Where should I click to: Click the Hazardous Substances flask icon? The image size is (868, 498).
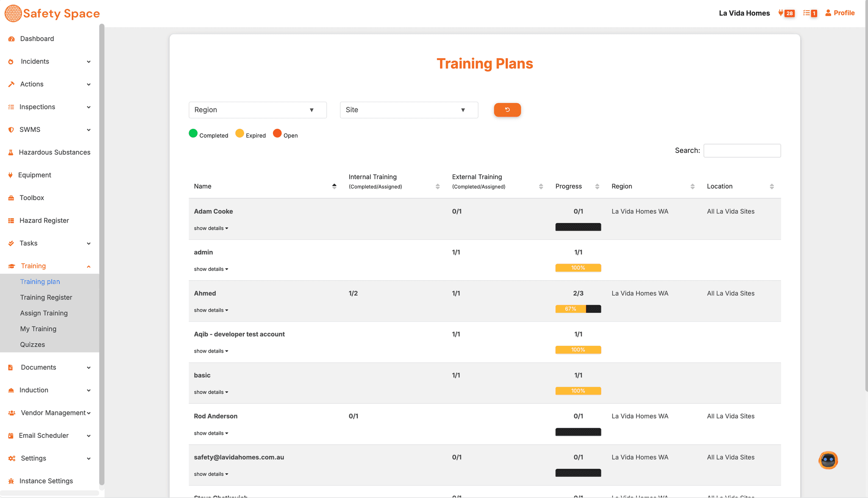(11, 153)
